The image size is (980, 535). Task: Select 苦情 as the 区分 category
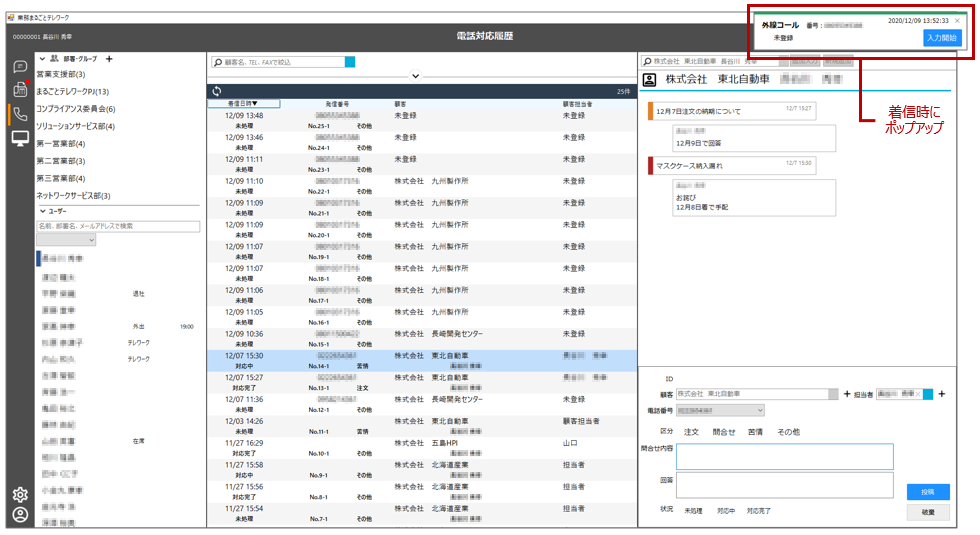(755, 432)
